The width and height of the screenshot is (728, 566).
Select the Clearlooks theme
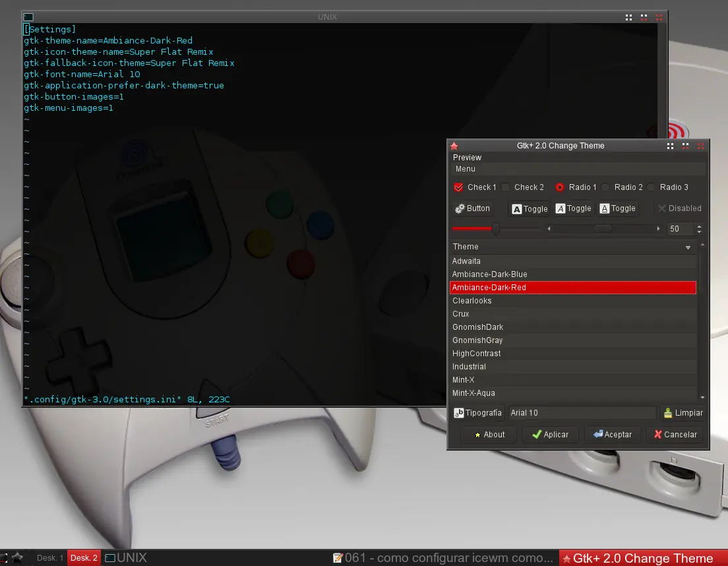[573, 300]
